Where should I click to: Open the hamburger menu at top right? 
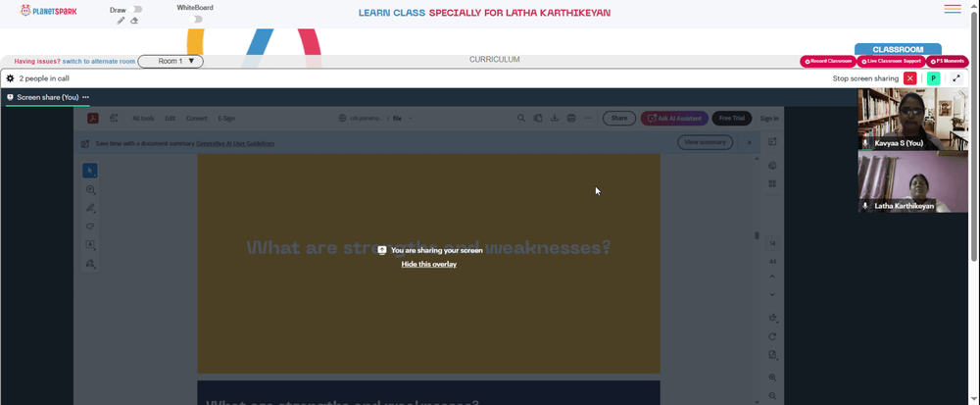click(x=953, y=9)
